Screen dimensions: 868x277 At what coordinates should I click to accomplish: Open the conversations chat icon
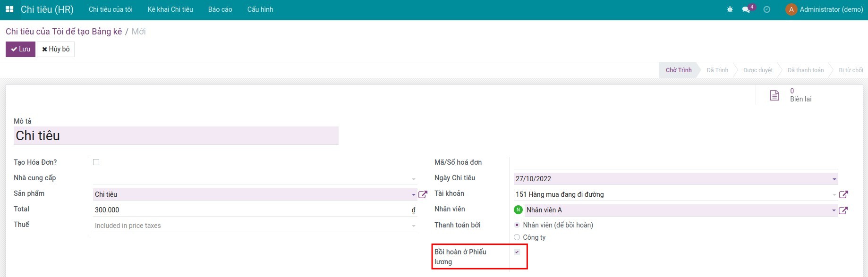point(746,9)
